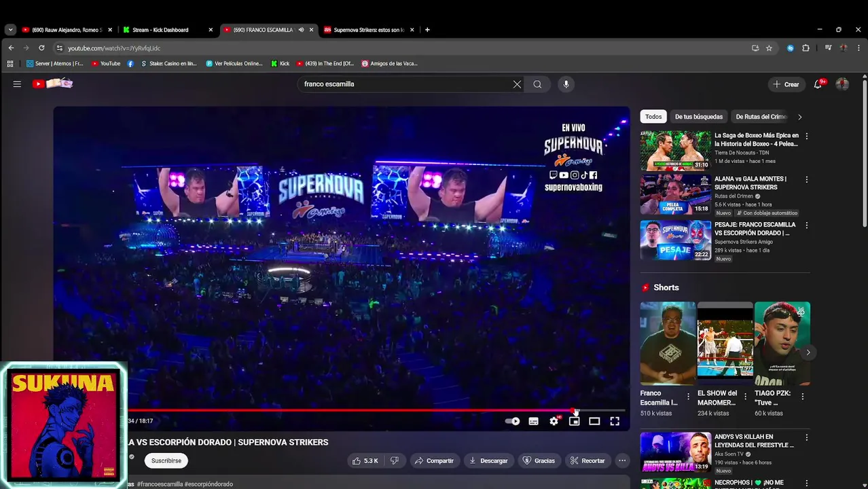Screen dimensions: 868x489
Task: Switch to the Supernova Strikers browser tab
Action: point(369,30)
